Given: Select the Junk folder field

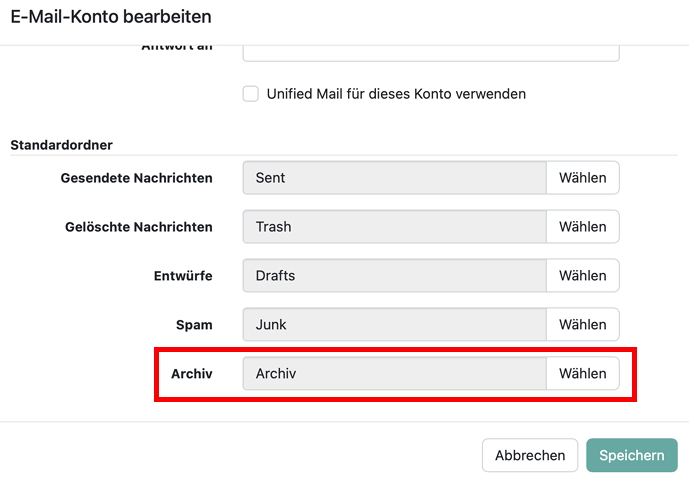Looking at the screenshot, I should [394, 324].
